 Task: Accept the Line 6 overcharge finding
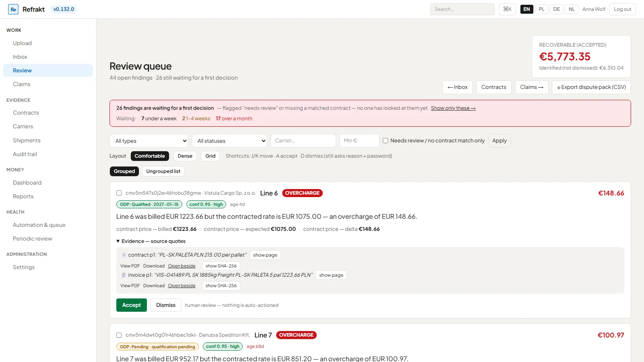point(132,305)
